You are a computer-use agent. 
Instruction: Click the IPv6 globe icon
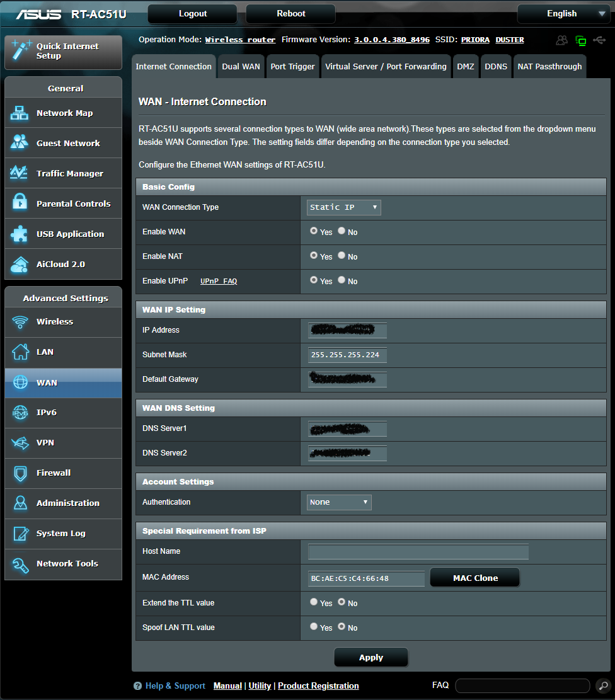[x=20, y=413]
